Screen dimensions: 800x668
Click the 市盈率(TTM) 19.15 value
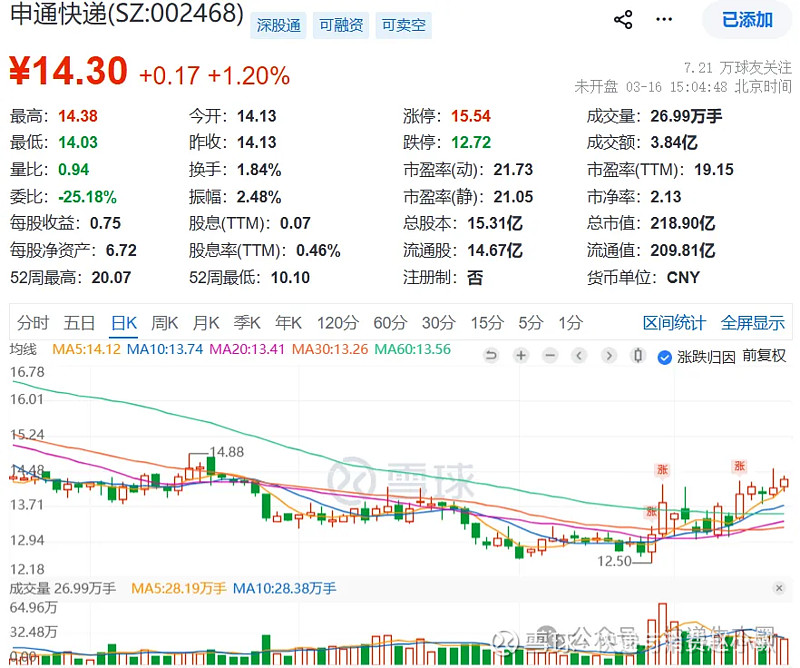pyautogui.click(x=714, y=169)
